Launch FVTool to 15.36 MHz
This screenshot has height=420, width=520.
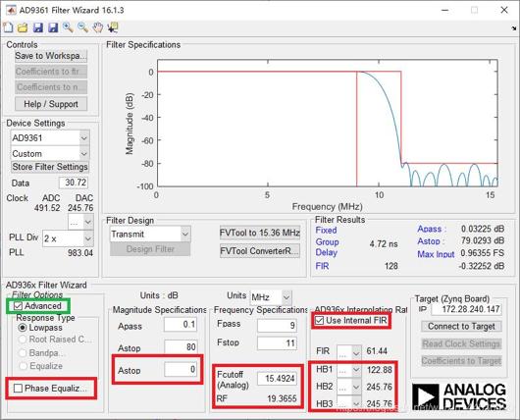point(260,233)
